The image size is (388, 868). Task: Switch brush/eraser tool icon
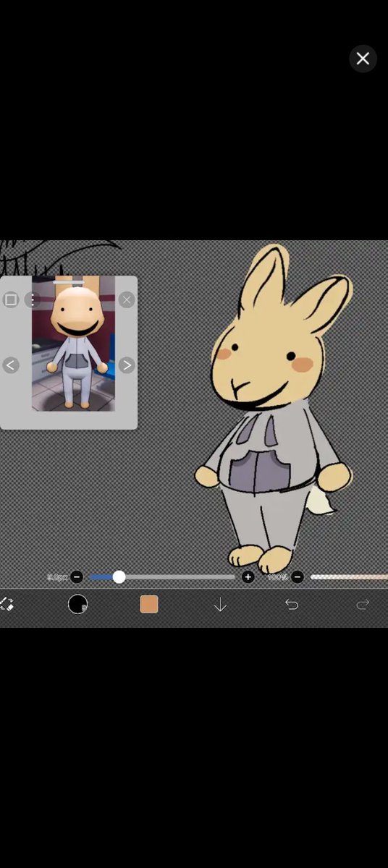pyautogui.click(x=7, y=605)
